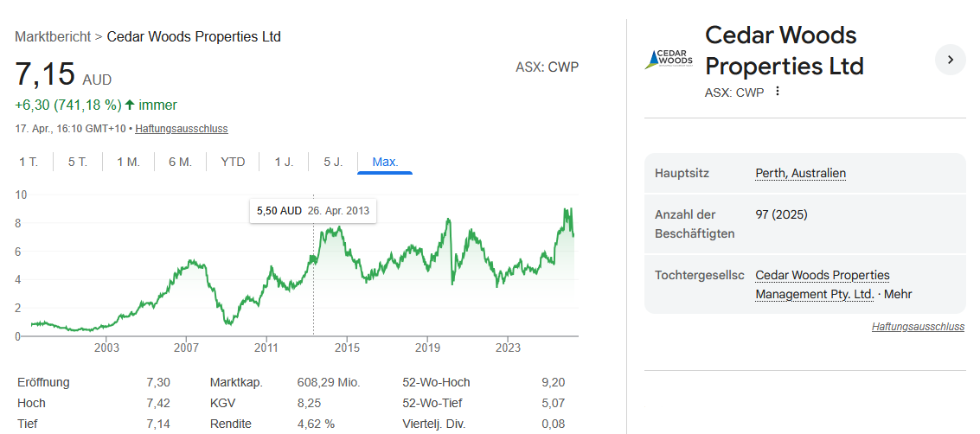
Task: Click the 2019 peak on the chart line
Action: click(448, 220)
